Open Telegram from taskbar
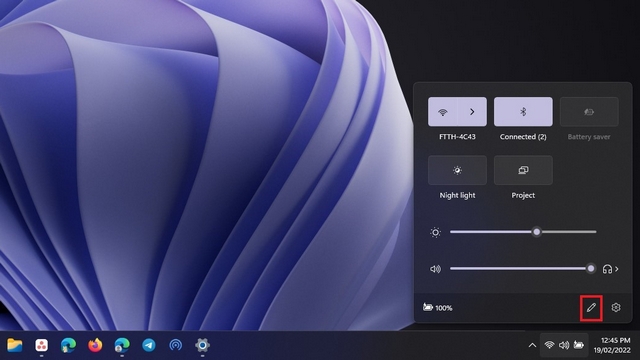 pos(149,345)
